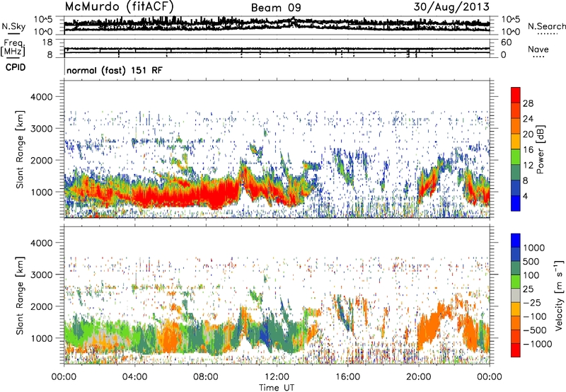Click the -25 value on velocity colorbar
This screenshot has width=566, height=392.
(532, 302)
